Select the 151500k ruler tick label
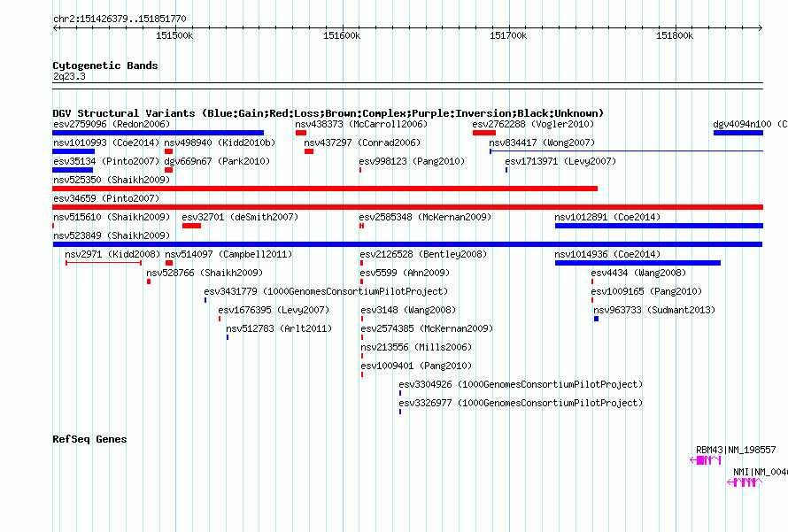 tap(174, 35)
